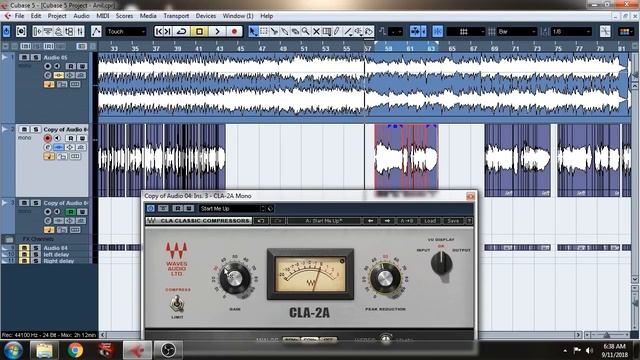Toggle the CLA-2A plugin bypass button
This screenshot has height=360, width=640.
(x=151, y=209)
